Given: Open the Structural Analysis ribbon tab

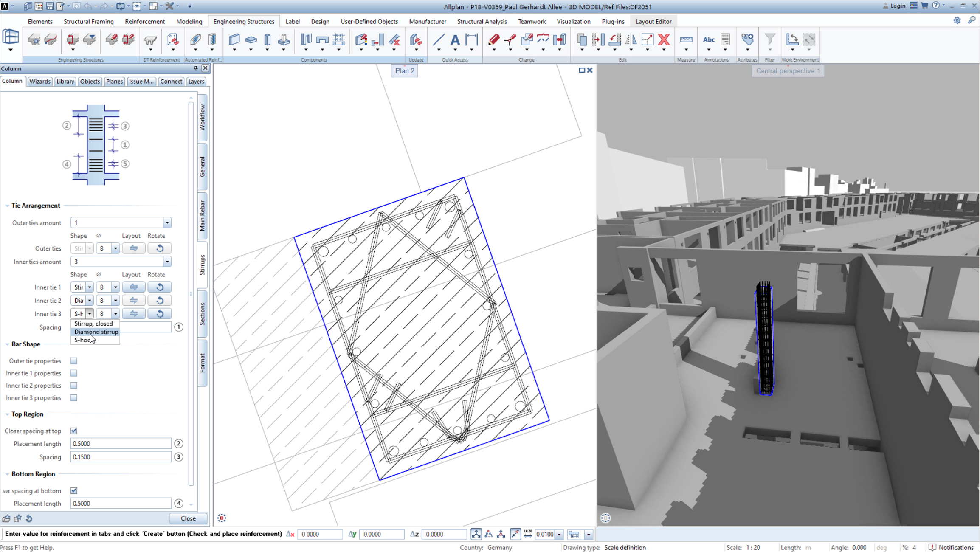Looking at the screenshot, I should point(482,21).
